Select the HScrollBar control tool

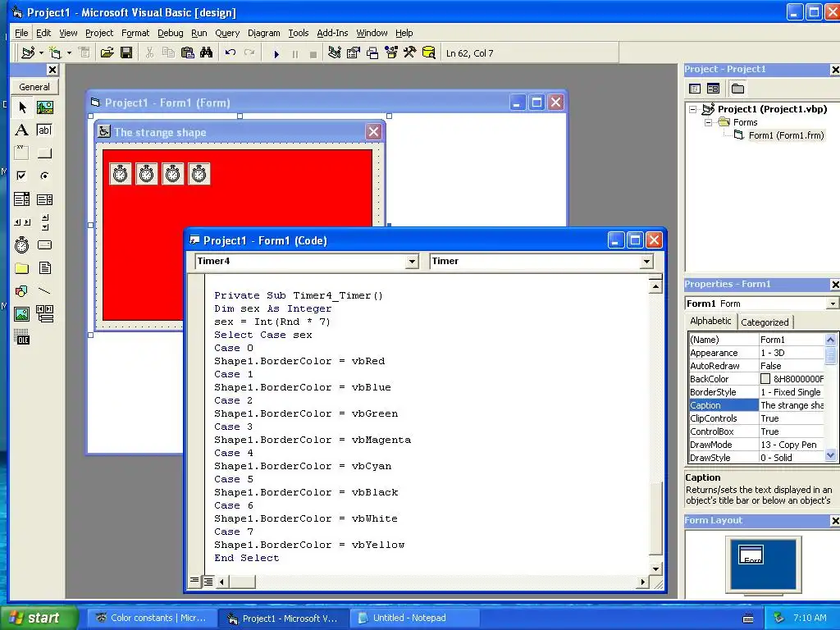point(22,221)
